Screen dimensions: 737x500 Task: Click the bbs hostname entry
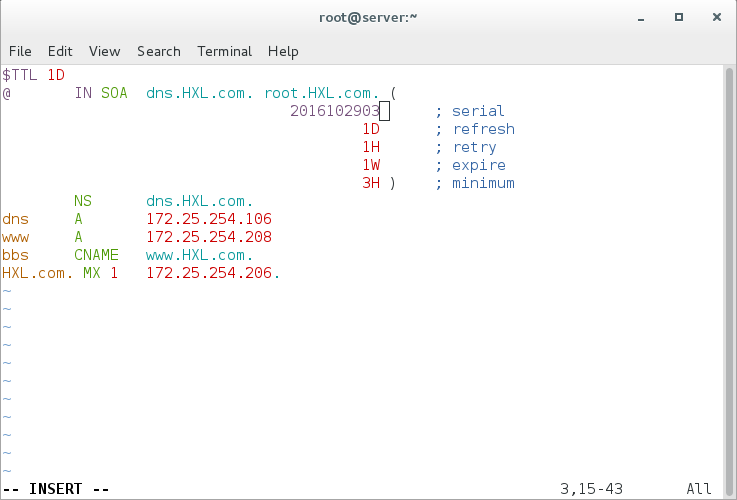(x=16, y=255)
